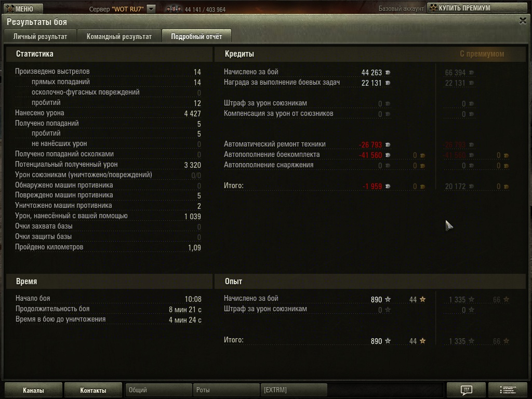Click gold icon in Итого credits row
532x399 pixels.
tap(422, 187)
